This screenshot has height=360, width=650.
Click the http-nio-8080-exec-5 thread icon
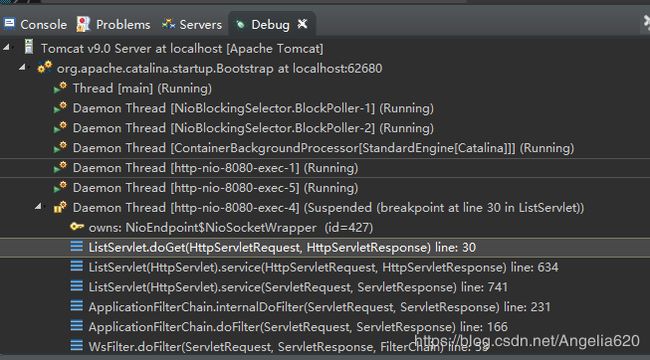[60, 187]
